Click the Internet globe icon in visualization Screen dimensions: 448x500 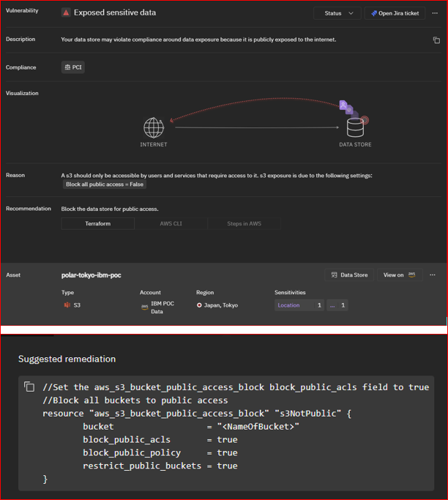(x=154, y=127)
